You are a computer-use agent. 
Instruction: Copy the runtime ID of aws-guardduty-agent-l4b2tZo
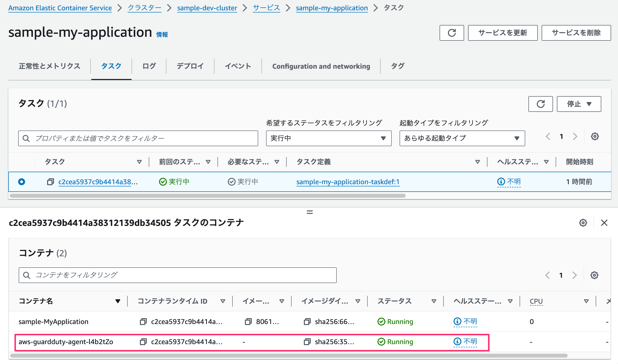[x=143, y=342]
